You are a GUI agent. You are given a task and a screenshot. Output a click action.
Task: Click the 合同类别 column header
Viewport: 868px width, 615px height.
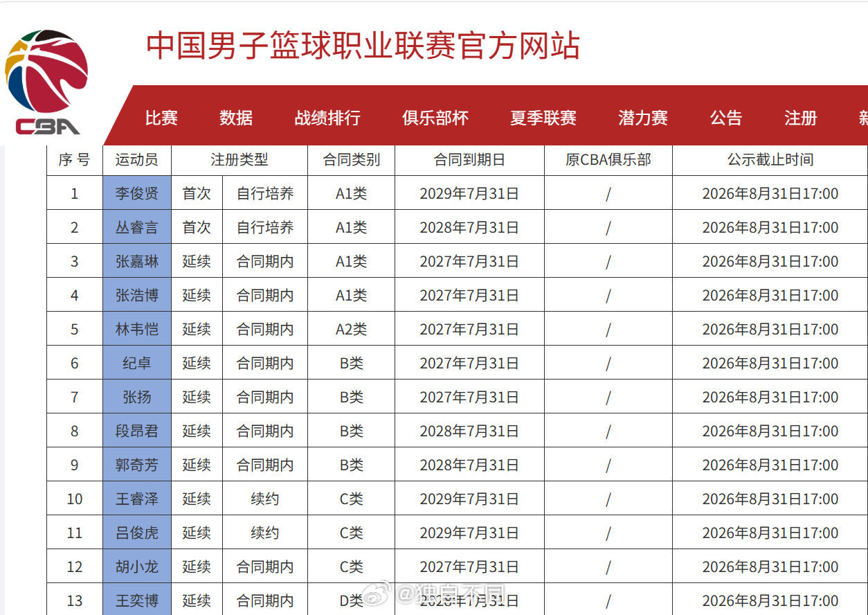(x=352, y=160)
